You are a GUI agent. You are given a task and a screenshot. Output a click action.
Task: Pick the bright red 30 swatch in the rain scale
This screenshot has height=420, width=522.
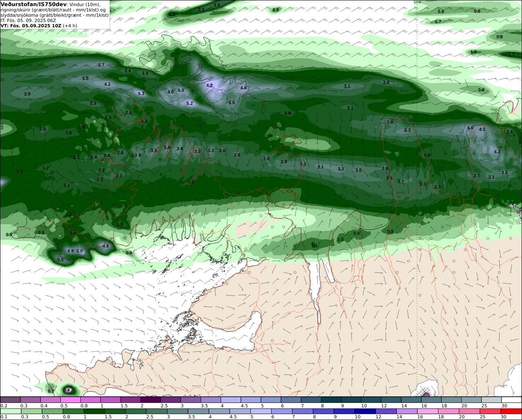pyautogui.click(x=511, y=411)
